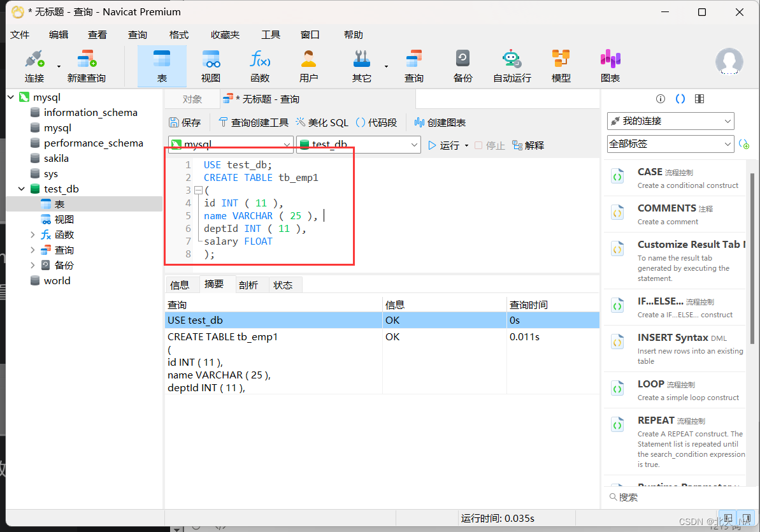Image resolution: width=760 pixels, height=532 pixels.
Task: Open the database selector showing test_db
Action: [x=358, y=145]
